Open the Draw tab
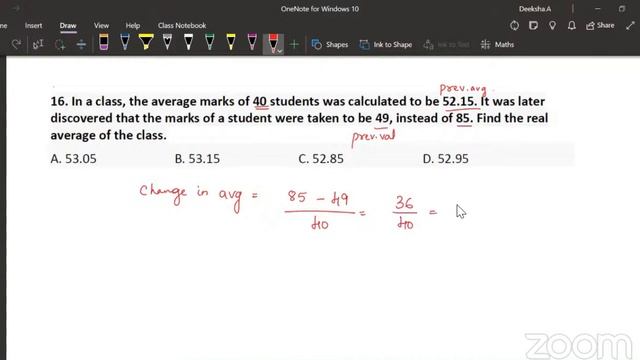The width and height of the screenshot is (640, 360). (x=68, y=25)
